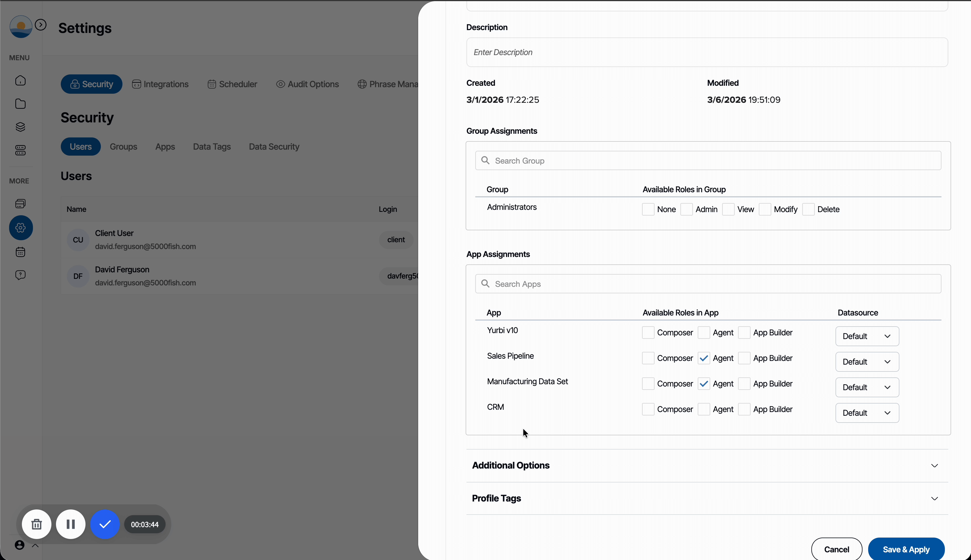This screenshot has width=971, height=560.
Task: Switch to the Integrations tab
Action: click(161, 84)
